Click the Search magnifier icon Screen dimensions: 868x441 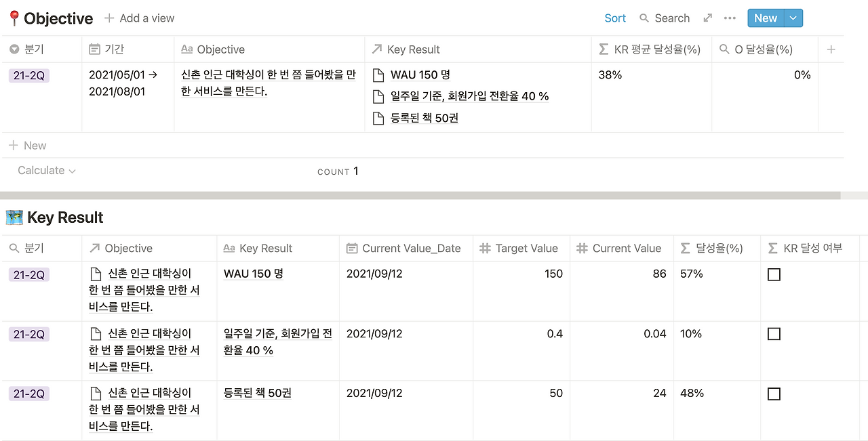[644, 18]
